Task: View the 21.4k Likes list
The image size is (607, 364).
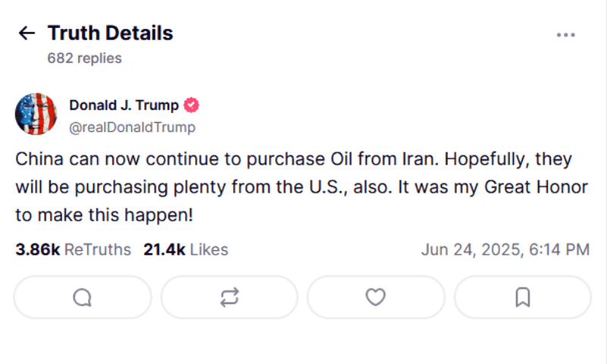Action: pos(185,249)
